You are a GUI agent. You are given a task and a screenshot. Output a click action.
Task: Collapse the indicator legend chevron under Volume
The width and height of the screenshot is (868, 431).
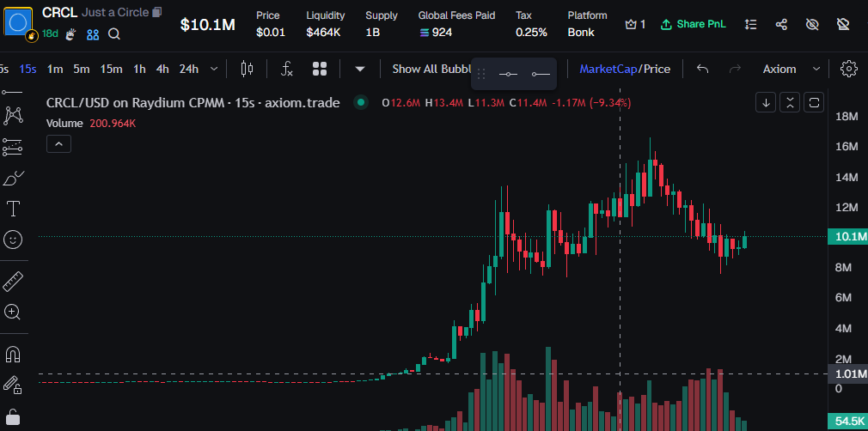(x=58, y=144)
